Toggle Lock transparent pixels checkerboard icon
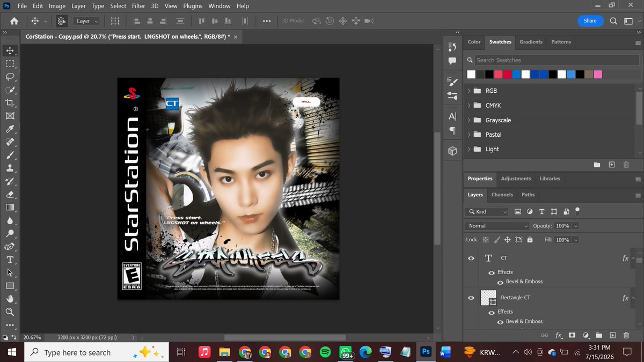Viewport: 644px width, 362px height. coord(486,240)
